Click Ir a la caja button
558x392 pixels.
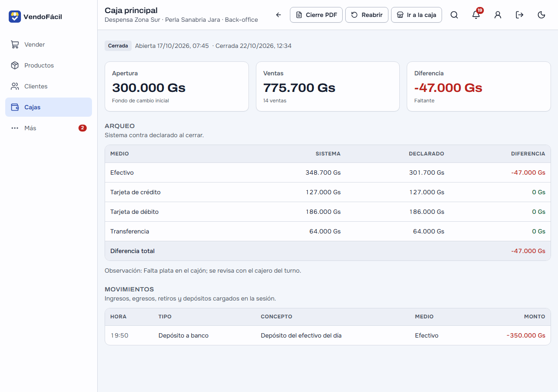coord(416,15)
